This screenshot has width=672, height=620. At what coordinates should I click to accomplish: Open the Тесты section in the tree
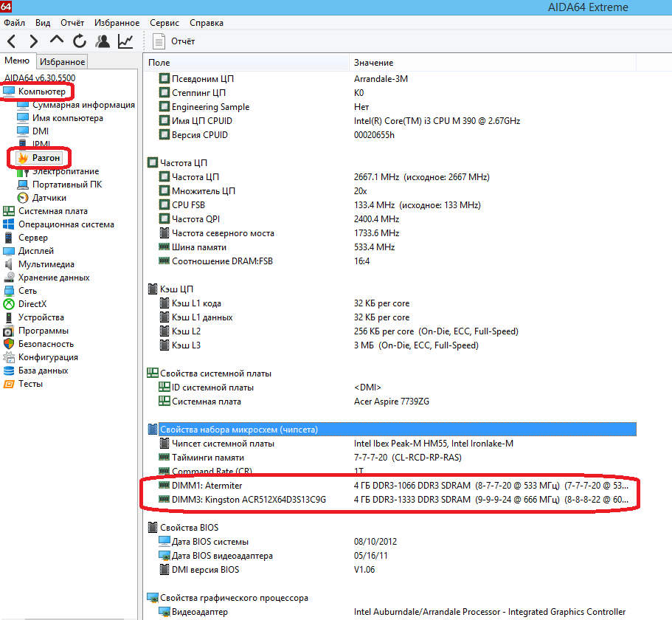click(x=30, y=384)
